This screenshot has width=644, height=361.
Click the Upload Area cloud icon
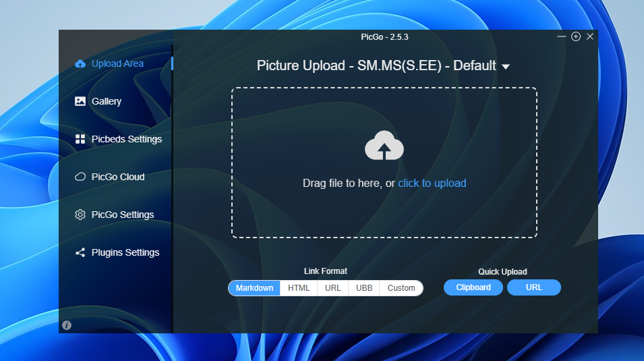(80, 63)
